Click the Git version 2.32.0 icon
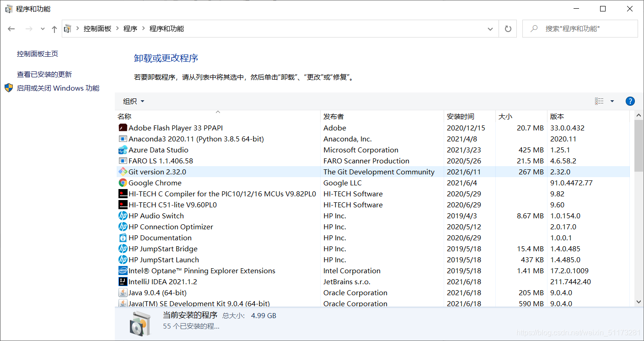 [123, 172]
